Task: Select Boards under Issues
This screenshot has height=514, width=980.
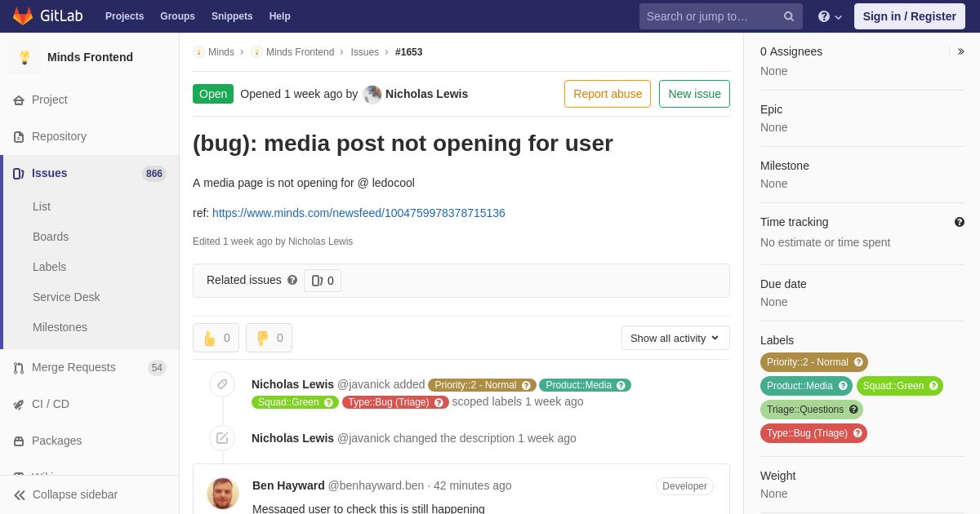Action: 51,237
